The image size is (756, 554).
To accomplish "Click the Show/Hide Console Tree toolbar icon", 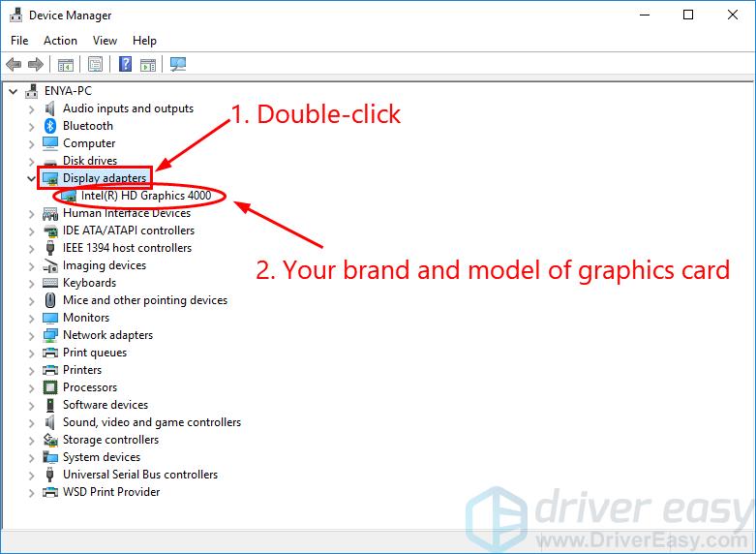I will (x=66, y=64).
